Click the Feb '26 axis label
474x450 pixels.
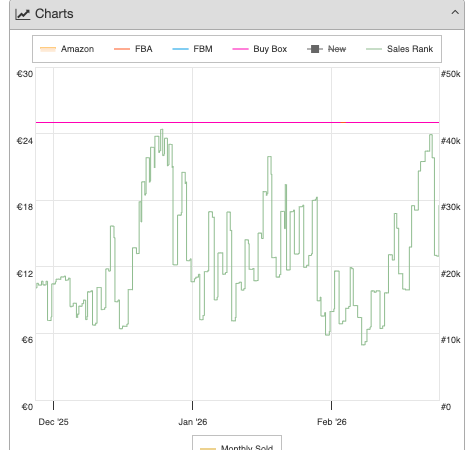[332, 422]
